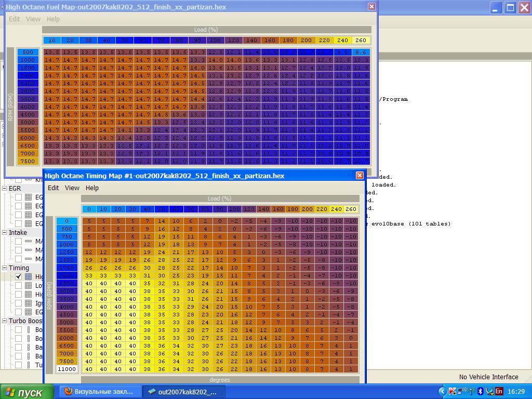Image resolution: width=532 pixels, height=399 pixels.
Task: Select the 260 load column header in Timing Map
Action: [x=351, y=209]
